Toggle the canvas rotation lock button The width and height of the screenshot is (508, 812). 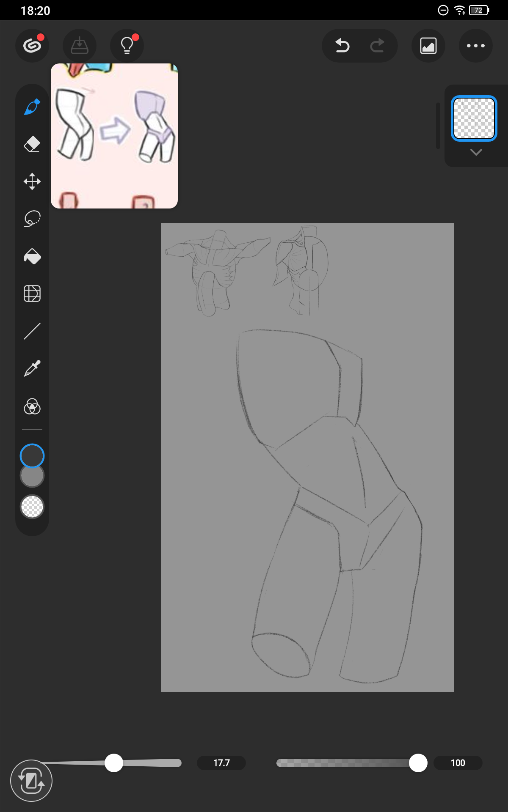click(31, 781)
